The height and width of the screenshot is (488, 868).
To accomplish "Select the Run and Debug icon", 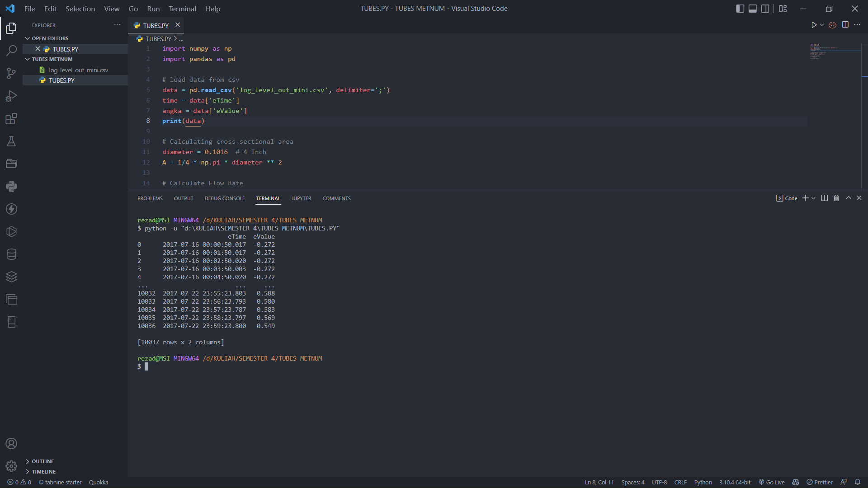I will coord(11,96).
